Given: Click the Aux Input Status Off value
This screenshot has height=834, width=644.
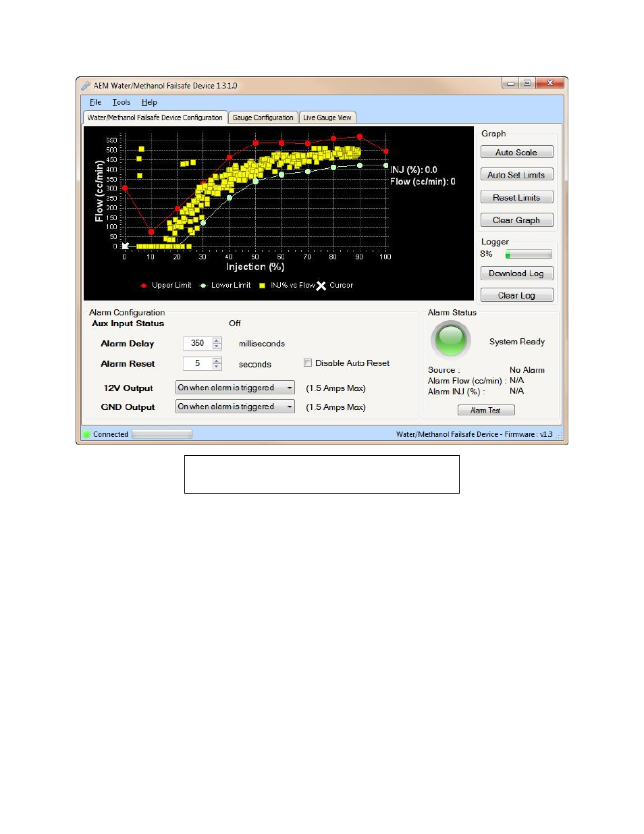Looking at the screenshot, I should tap(235, 323).
